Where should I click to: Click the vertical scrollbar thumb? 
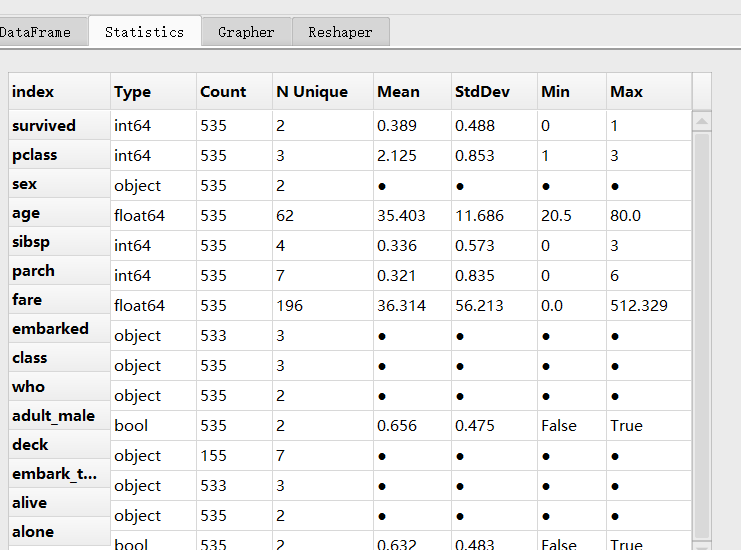(x=702, y=335)
